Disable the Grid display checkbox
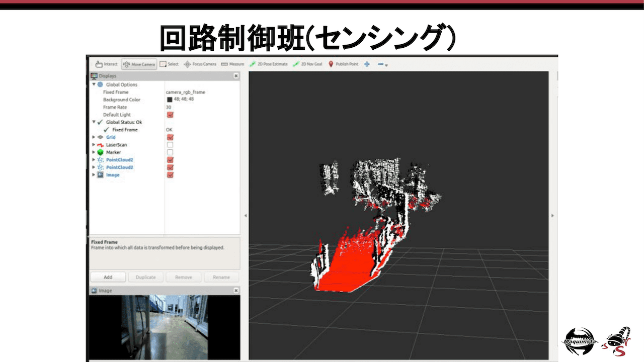Screen dimensions: 644x362 (x=170, y=137)
